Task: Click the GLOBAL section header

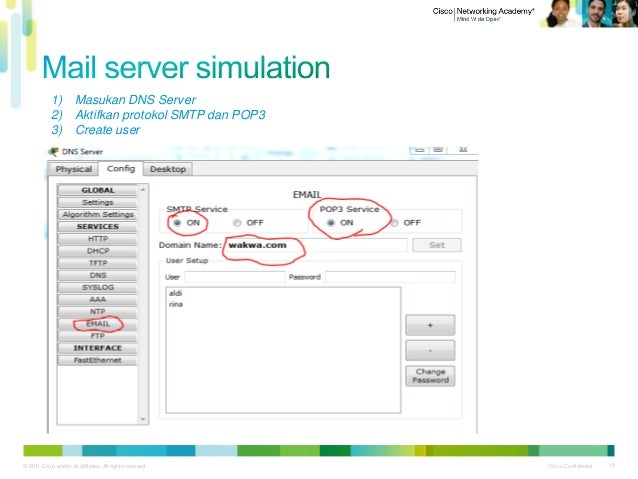Action: point(98,190)
